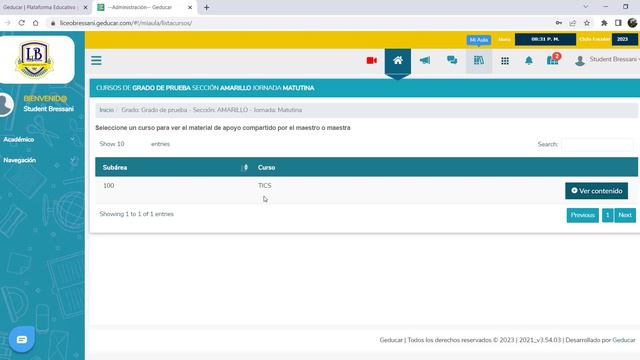Image resolution: width=640 pixels, height=360 pixels.
Task: Focus the table Search field
Action: pyautogui.click(x=597, y=144)
